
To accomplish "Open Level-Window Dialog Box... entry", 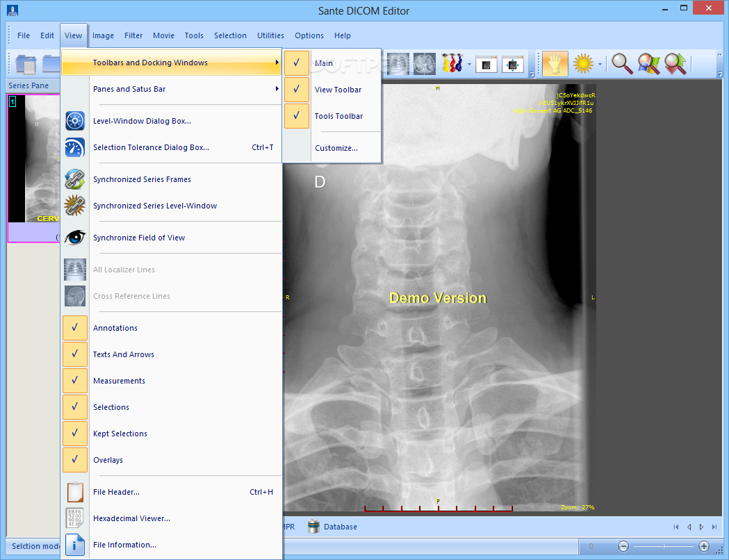I will click(172, 121).
